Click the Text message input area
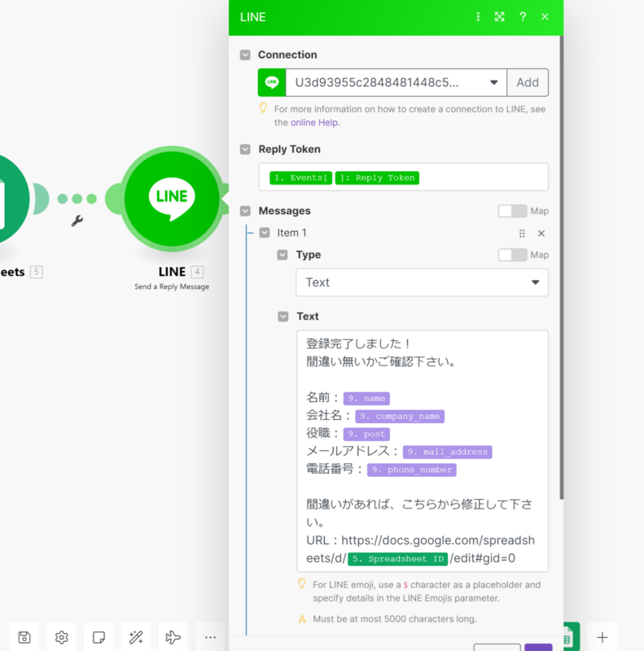The width and height of the screenshot is (644, 651). (422, 451)
